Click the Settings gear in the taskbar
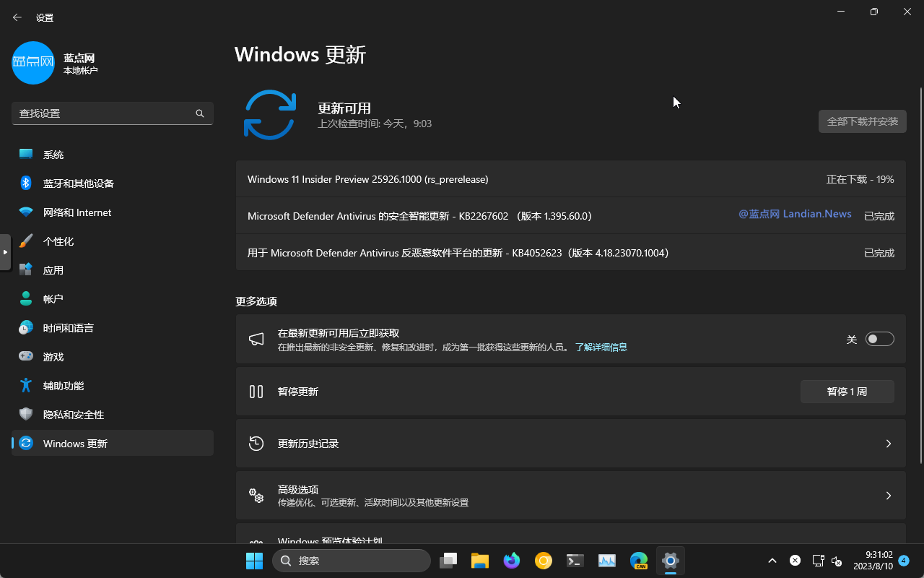Viewport: 924px width, 578px height. pyautogui.click(x=671, y=561)
